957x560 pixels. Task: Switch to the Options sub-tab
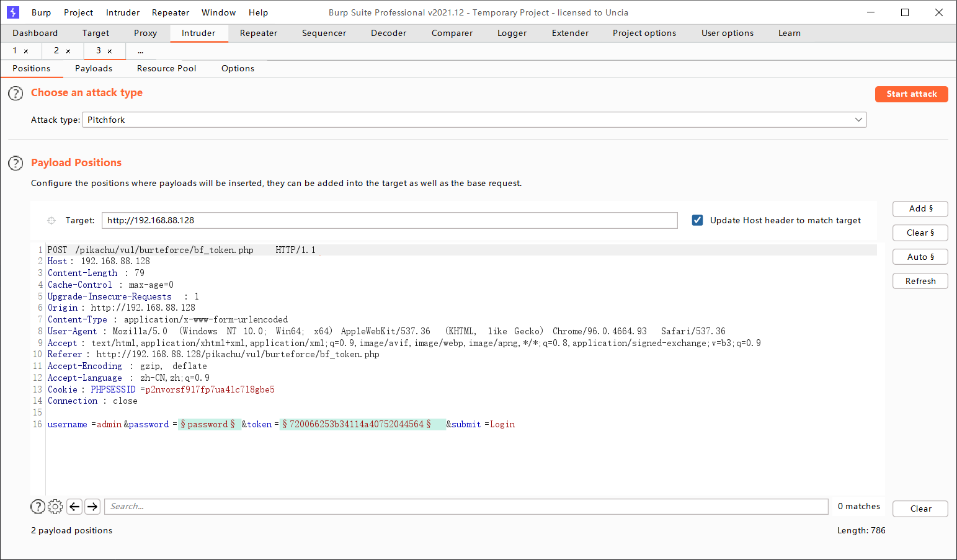click(x=238, y=68)
